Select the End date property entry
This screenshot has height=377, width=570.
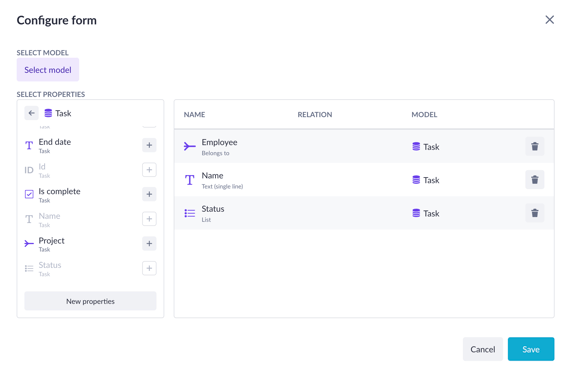(55, 145)
